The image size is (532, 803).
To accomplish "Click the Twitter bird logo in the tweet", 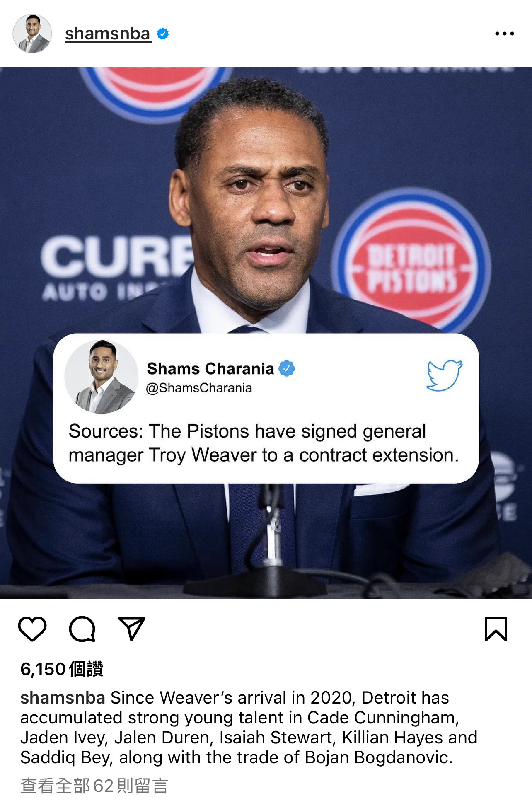I will coord(444,375).
